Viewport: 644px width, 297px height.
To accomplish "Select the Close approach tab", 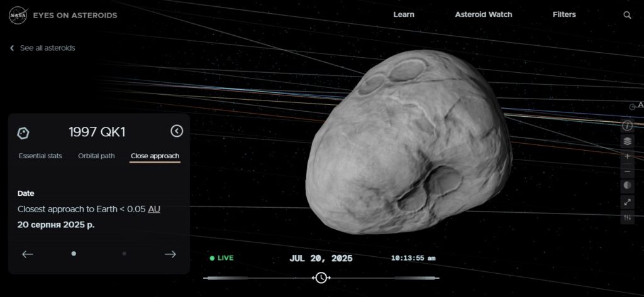I will point(155,156).
